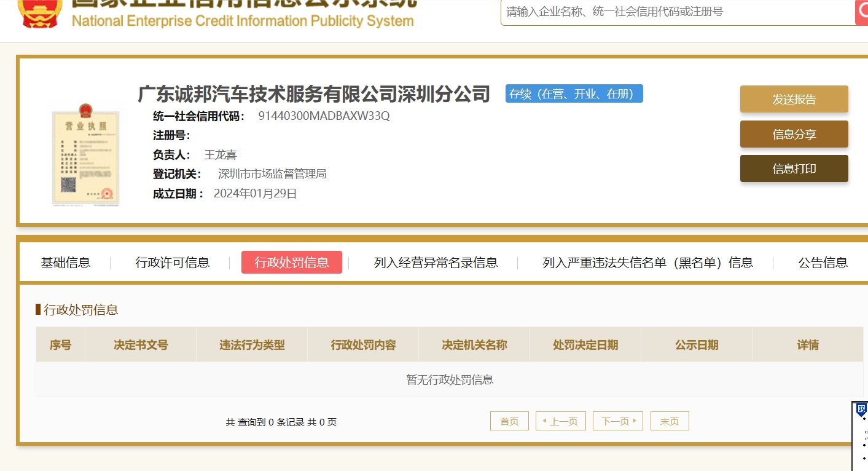Click the company name 广东诚邦汽车技术服务有限公司深圳分公司
This screenshot has height=471, width=868.
click(314, 93)
